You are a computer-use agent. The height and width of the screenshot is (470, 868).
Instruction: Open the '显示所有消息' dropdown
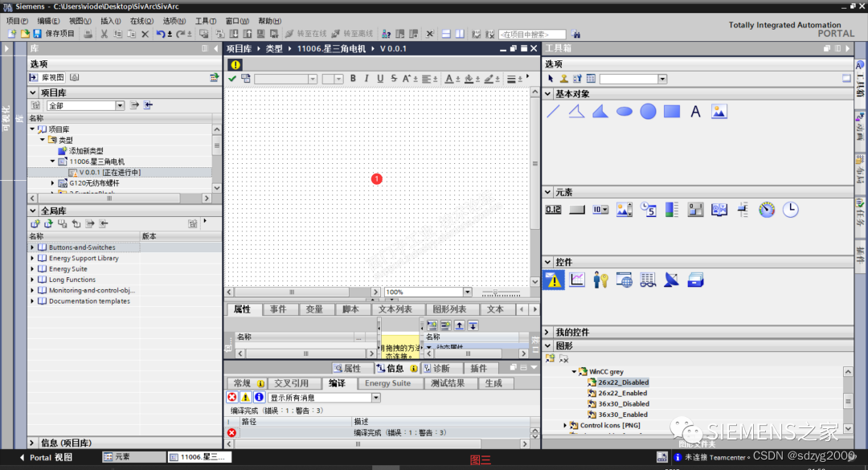click(x=376, y=398)
